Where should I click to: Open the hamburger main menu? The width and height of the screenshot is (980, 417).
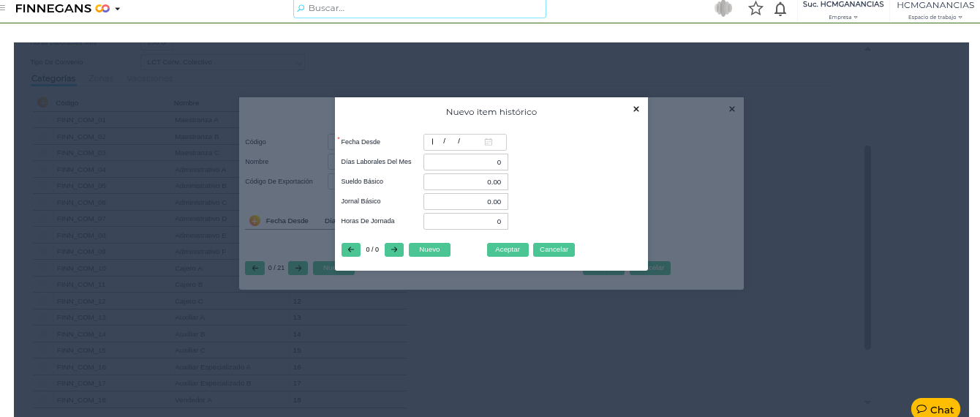pyautogui.click(x=3, y=8)
